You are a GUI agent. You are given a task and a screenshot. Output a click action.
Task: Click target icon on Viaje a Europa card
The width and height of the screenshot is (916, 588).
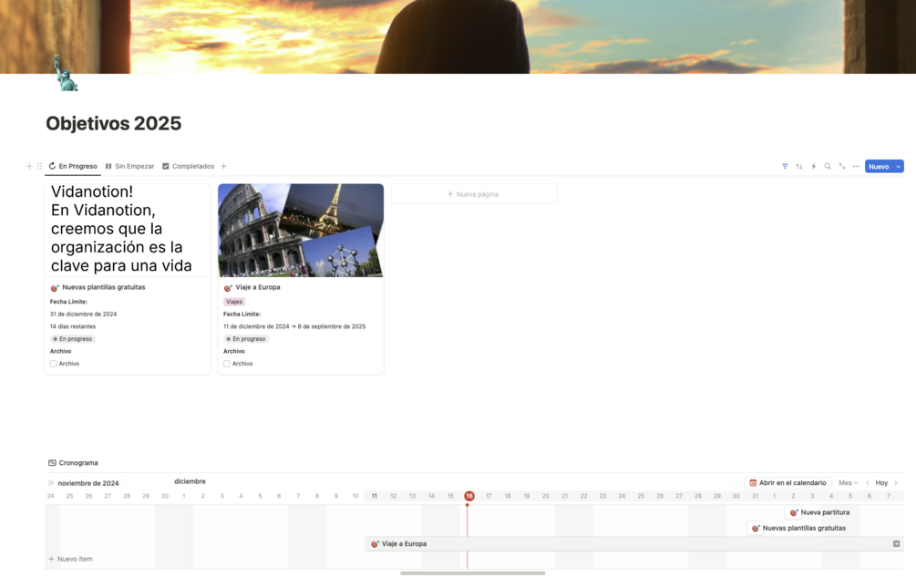pos(229,287)
